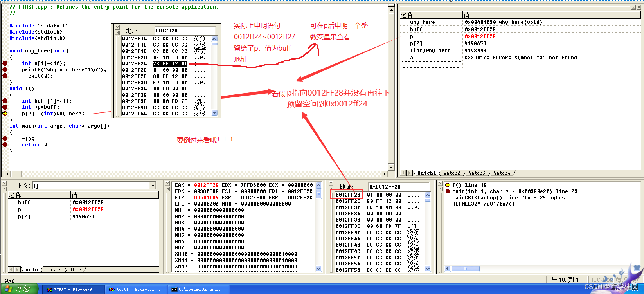644x294 pixels.
Task: Click the expand arrow of the Registers docked window
Action: (167, 189)
